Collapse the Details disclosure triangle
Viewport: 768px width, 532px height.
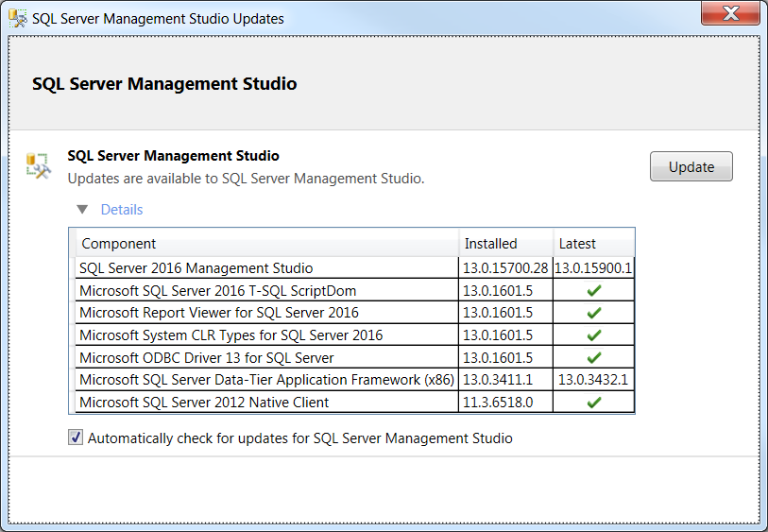[x=82, y=210]
